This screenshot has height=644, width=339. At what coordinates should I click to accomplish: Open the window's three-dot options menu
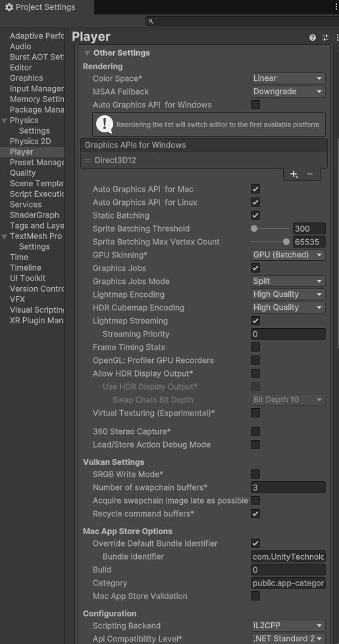click(x=336, y=7)
